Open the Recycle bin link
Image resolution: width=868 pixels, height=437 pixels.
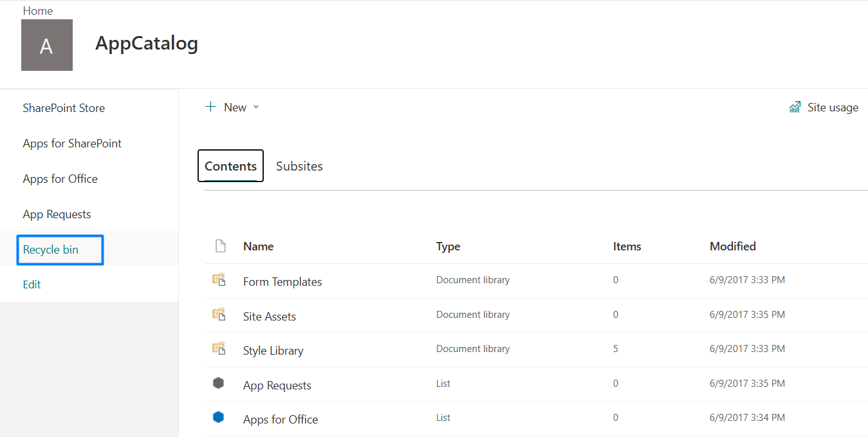(51, 250)
